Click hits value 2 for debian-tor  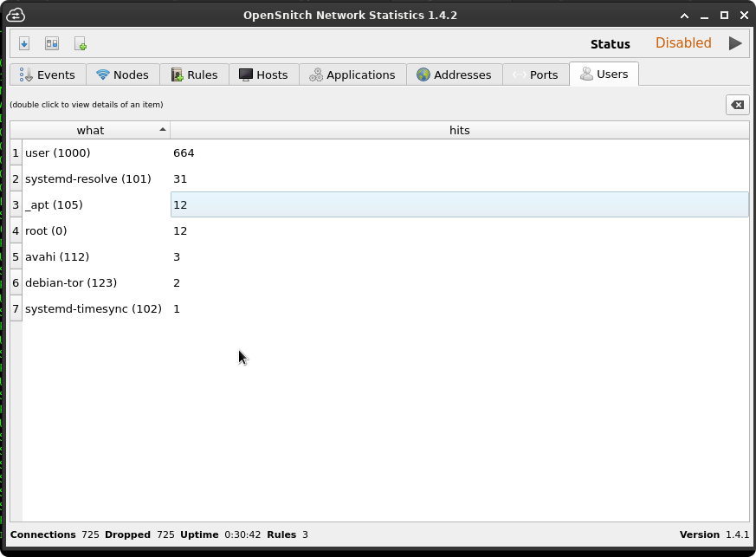(x=177, y=283)
